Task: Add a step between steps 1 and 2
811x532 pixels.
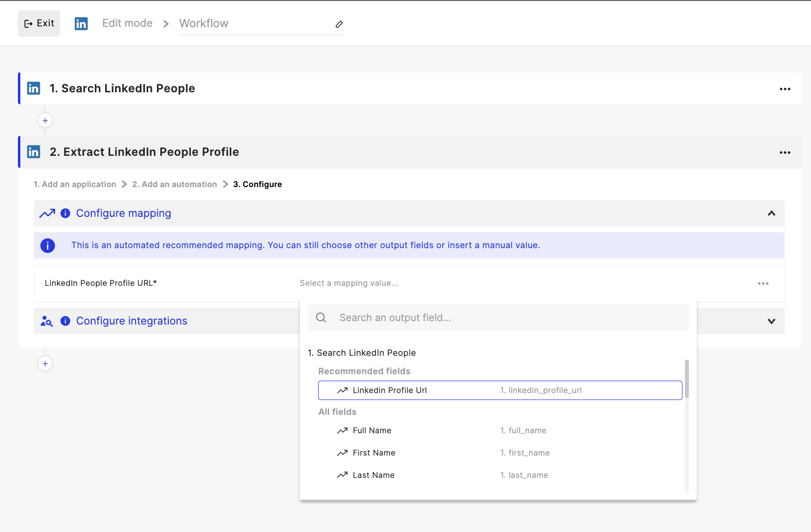Action: (x=45, y=121)
